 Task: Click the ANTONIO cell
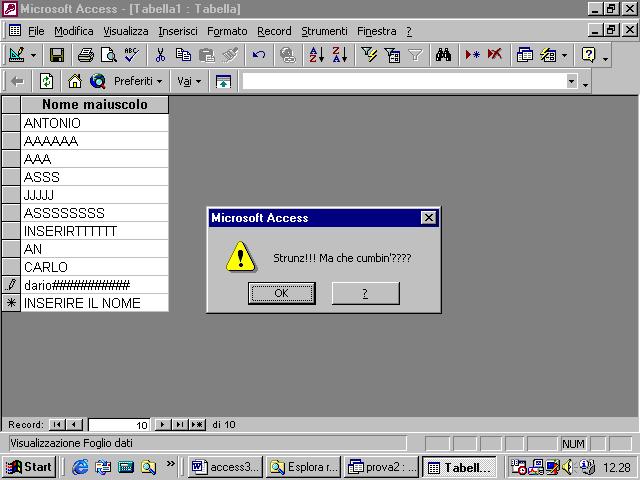[95, 123]
